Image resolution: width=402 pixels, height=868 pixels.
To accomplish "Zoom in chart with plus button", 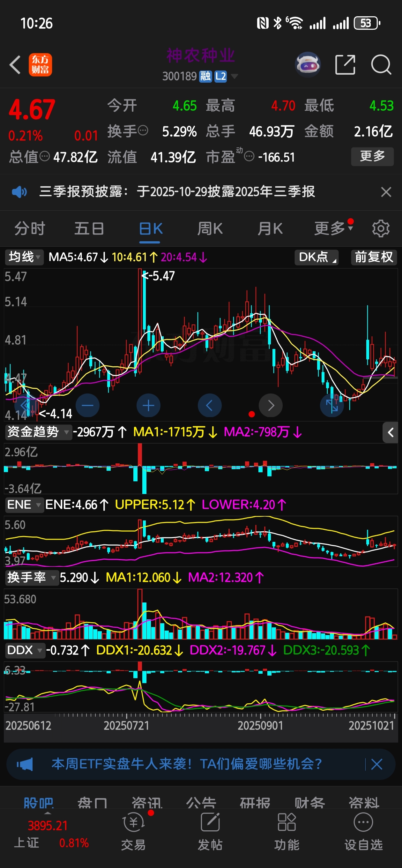I will [x=148, y=405].
